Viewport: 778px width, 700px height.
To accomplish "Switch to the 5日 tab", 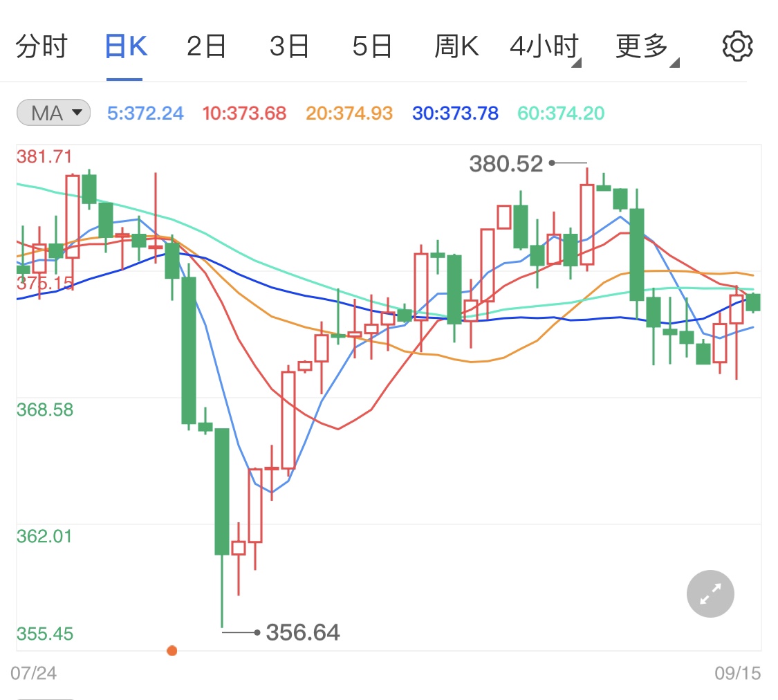I will [372, 46].
